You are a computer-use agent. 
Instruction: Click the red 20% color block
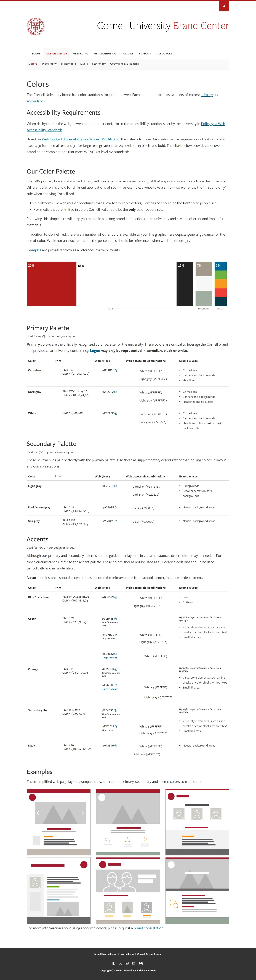[51, 284]
